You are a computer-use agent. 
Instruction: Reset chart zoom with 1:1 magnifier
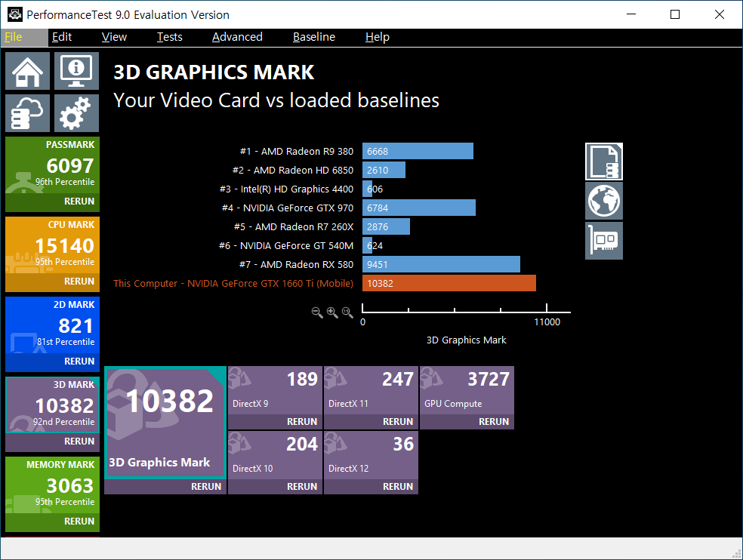pyautogui.click(x=347, y=312)
